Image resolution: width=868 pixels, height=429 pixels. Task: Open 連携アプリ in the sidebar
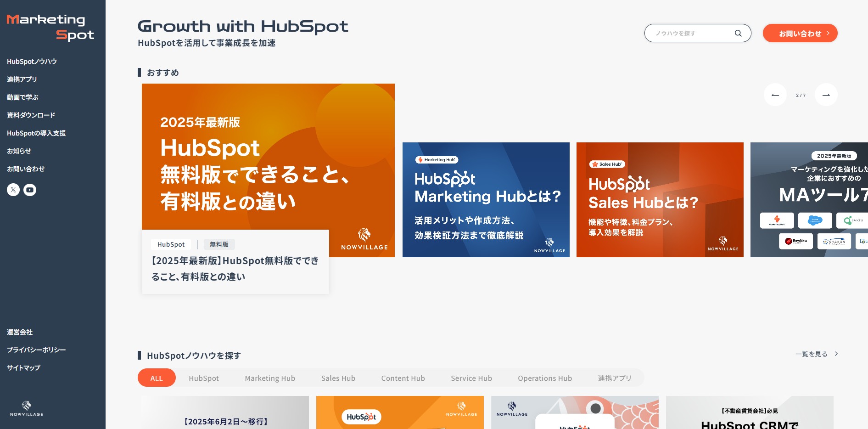pos(22,79)
